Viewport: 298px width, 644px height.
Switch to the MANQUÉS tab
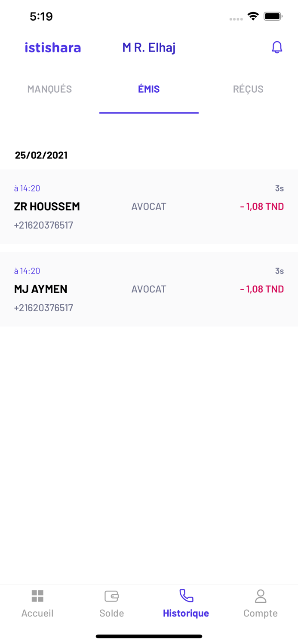click(x=49, y=89)
